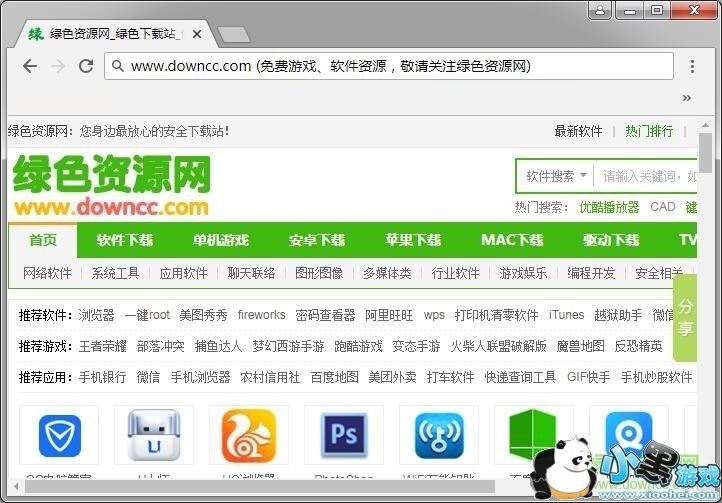The height and width of the screenshot is (503, 722).
Task: Open the 单机游戏 menu item
Action: [221, 240]
